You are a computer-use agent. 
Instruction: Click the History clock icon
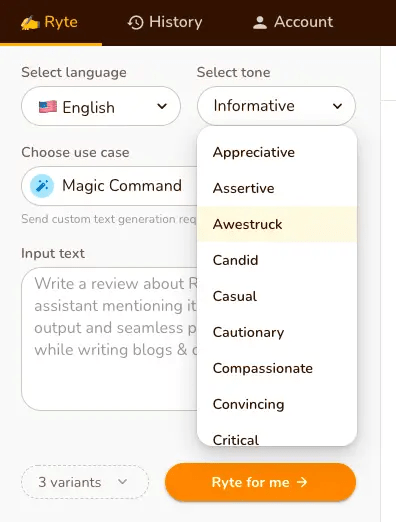coord(135,22)
